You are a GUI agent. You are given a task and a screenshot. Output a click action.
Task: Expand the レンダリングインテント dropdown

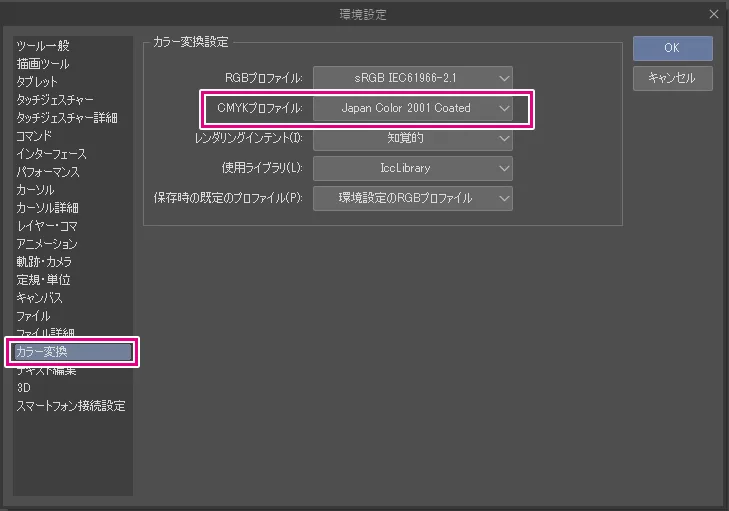[x=413, y=138]
